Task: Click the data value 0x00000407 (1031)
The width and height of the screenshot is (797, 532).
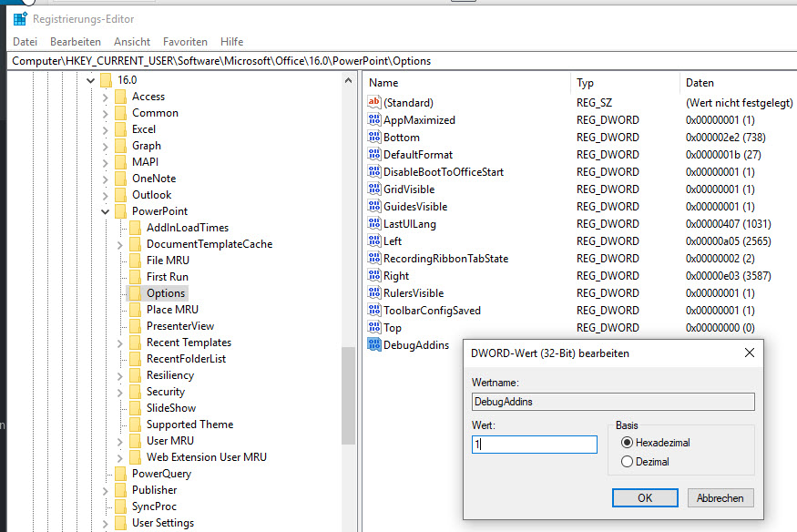Action: pos(728,223)
